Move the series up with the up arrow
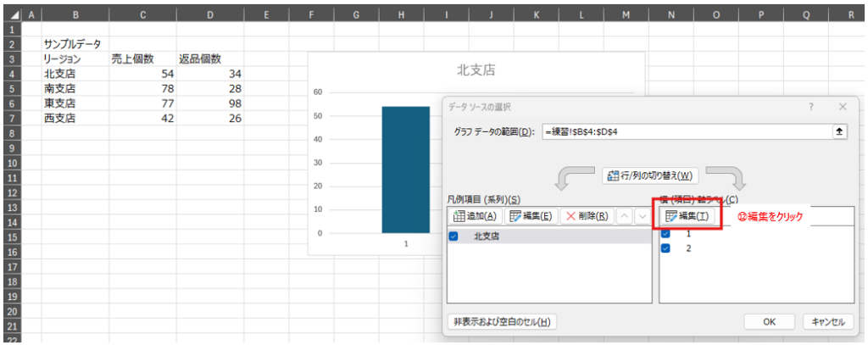The height and width of the screenshot is (345, 868). (x=623, y=216)
